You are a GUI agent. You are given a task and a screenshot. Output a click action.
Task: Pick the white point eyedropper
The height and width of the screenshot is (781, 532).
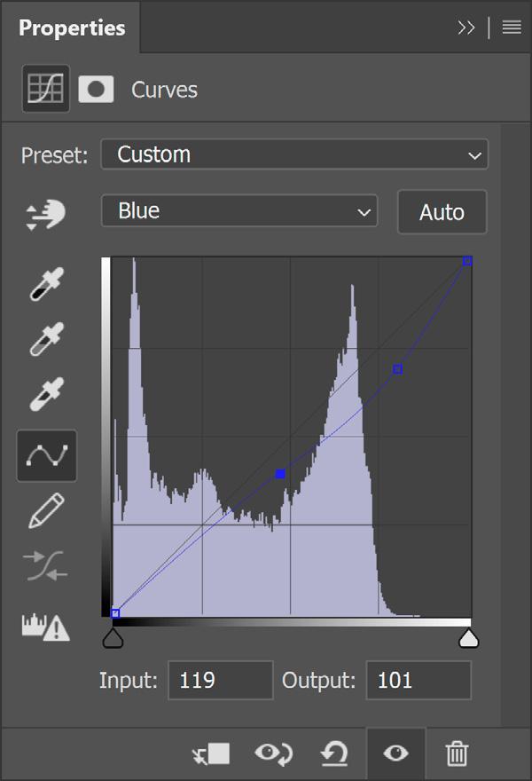click(46, 394)
